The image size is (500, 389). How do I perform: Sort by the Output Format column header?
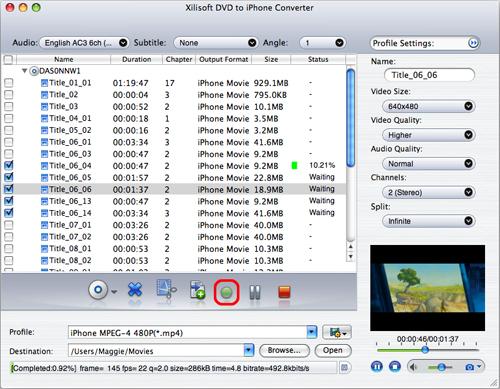pos(224,59)
